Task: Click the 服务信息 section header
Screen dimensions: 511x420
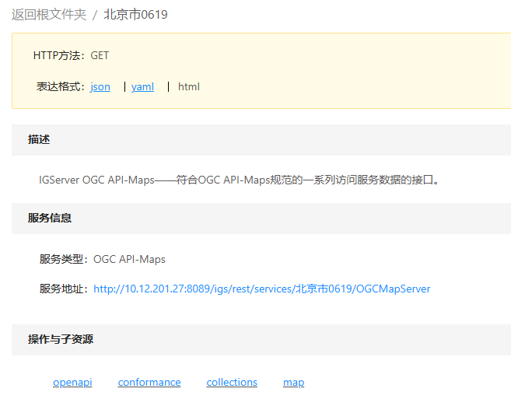Action: point(50,218)
